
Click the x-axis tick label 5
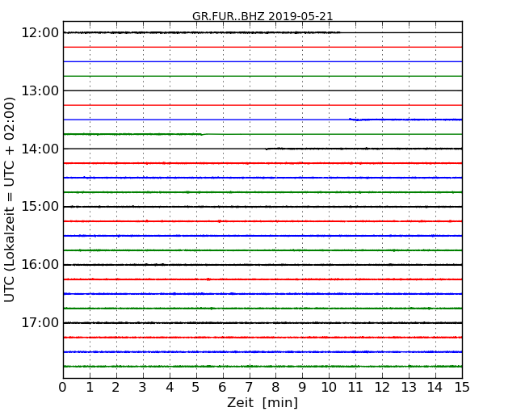click(196, 388)
